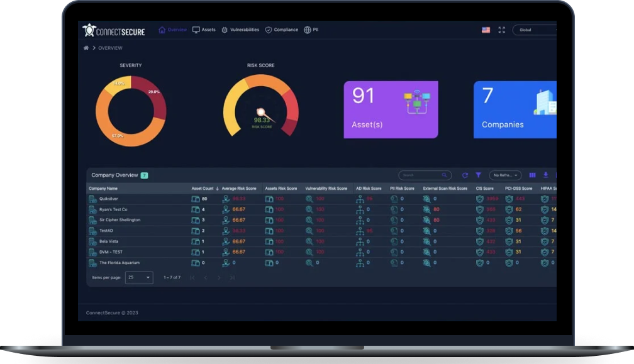Download the Company Overview table

[545, 175]
